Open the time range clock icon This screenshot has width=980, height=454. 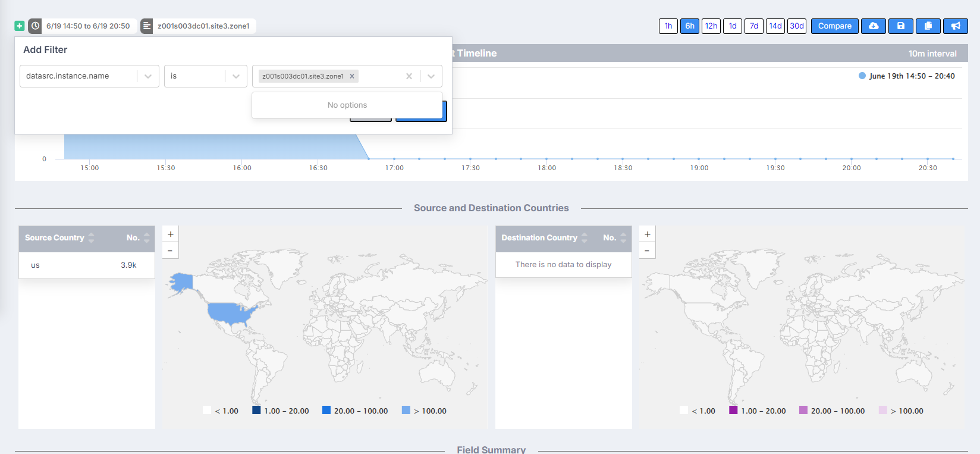point(35,26)
